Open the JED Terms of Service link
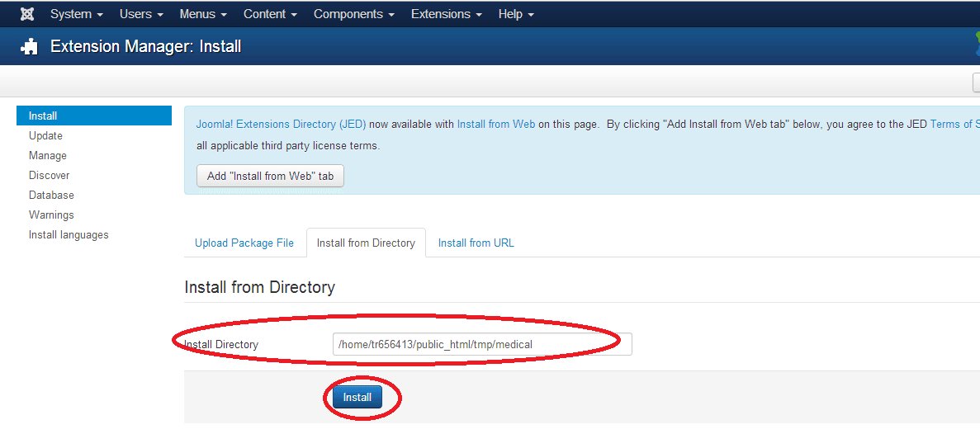The height and width of the screenshot is (434, 980). pyautogui.click(x=954, y=125)
